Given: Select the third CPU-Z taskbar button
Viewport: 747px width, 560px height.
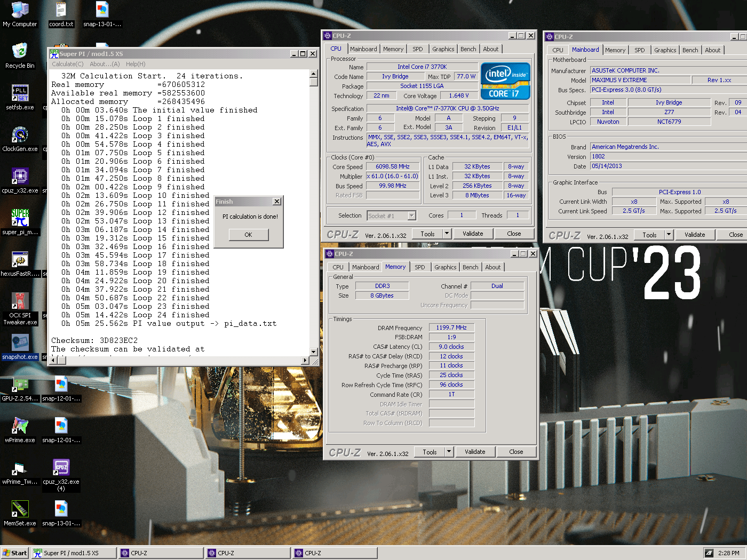Looking at the screenshot, I should click(x=335, y=553).
